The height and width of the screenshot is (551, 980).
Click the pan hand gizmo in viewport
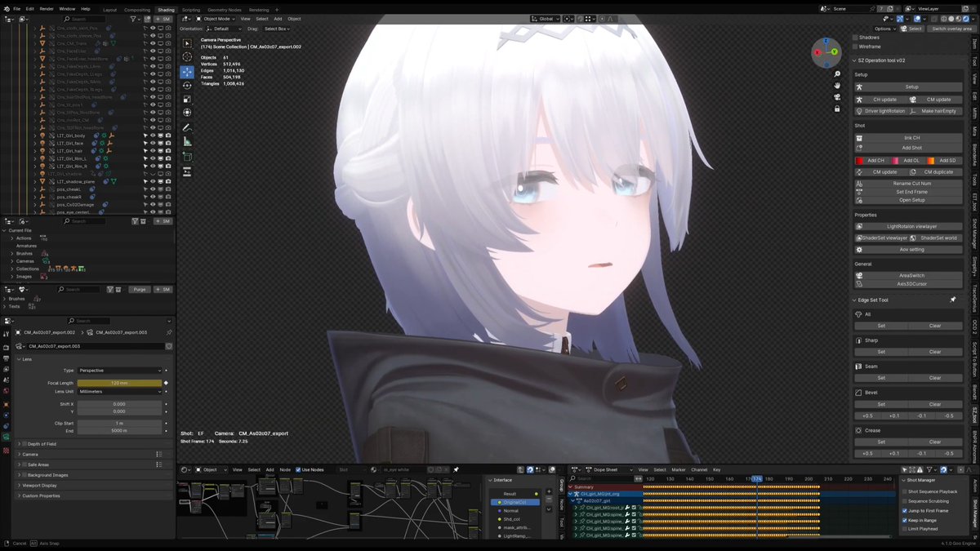tap(837, 86)
